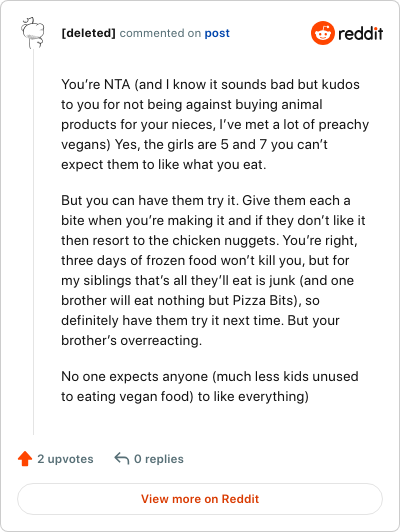The width and height of the screenshot is (400, 532).
Task: Open the blue 'post' link
Action: 217,33
